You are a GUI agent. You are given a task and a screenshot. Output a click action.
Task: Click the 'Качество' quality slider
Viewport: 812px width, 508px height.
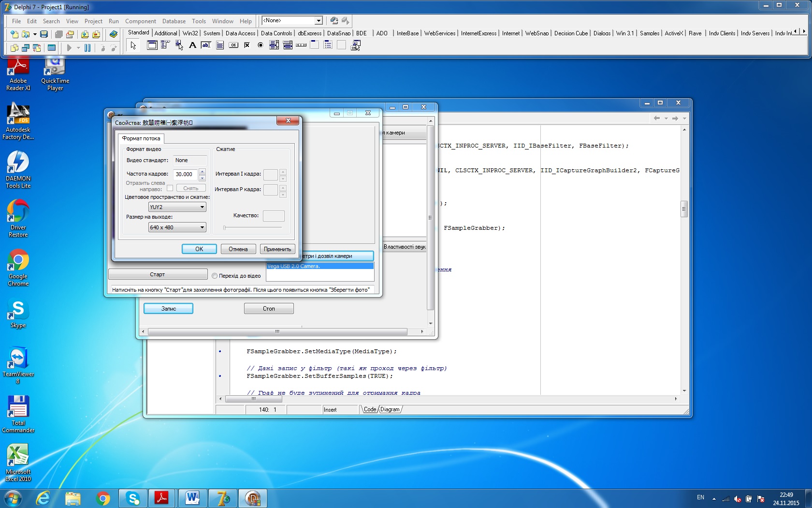(252, 227)
